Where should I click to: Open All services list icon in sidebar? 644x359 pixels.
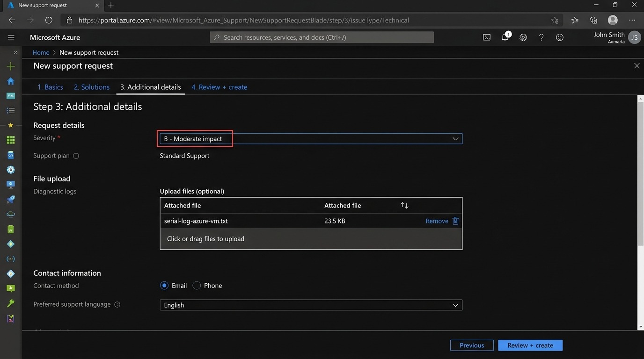point(11,111)
